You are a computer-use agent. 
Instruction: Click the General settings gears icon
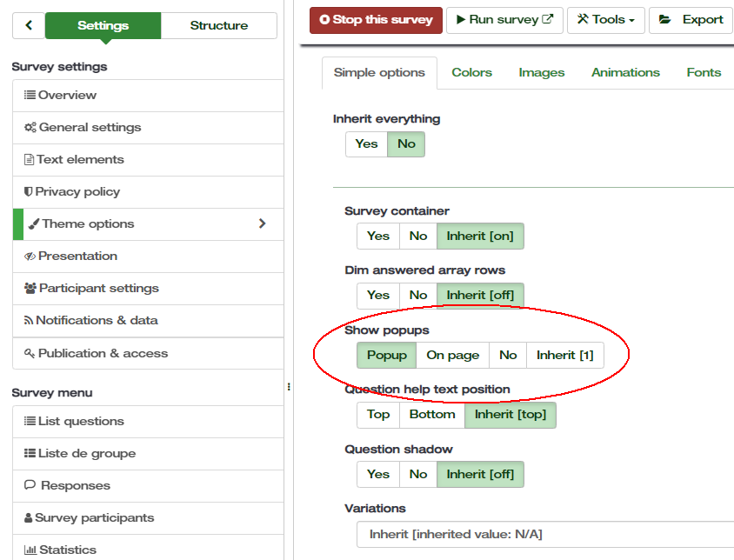(30, 128)
